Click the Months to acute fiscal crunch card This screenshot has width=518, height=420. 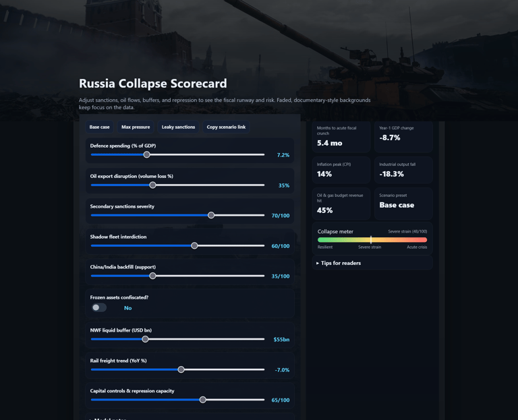click(x=341, y=137)
